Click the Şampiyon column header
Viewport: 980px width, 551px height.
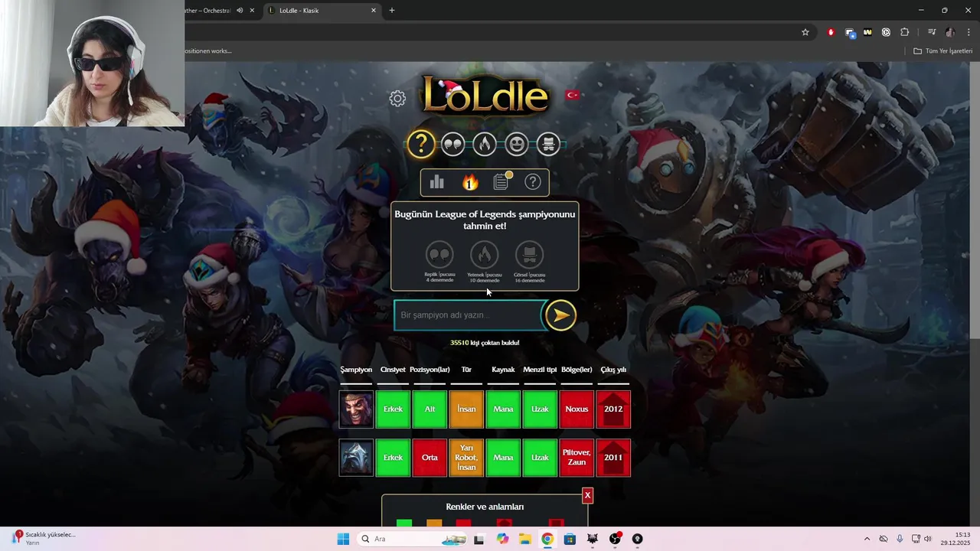(x=356, y=370)
